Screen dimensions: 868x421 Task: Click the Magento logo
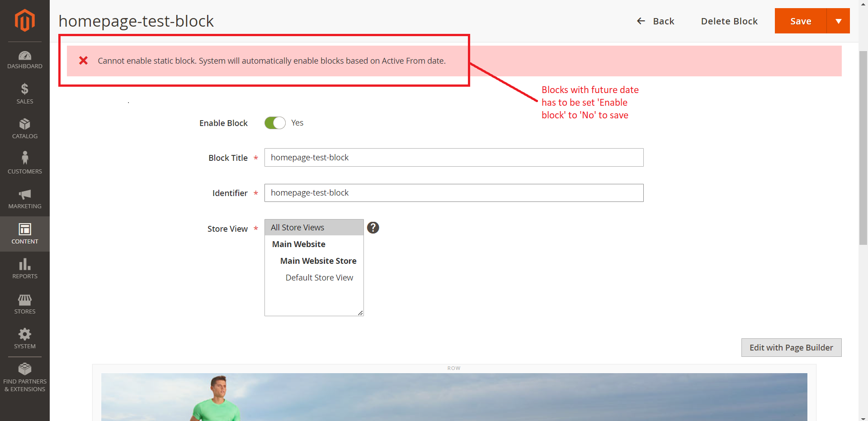25,20
